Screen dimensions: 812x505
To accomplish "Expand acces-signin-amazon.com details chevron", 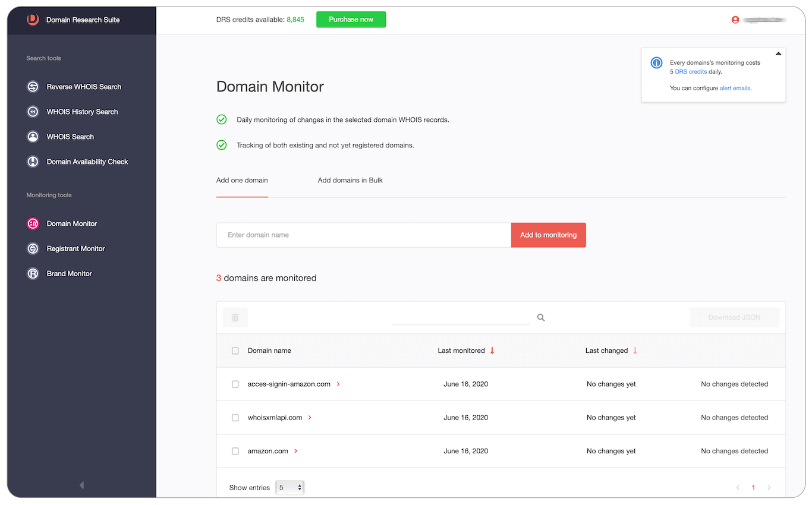I will coord(338,384).
